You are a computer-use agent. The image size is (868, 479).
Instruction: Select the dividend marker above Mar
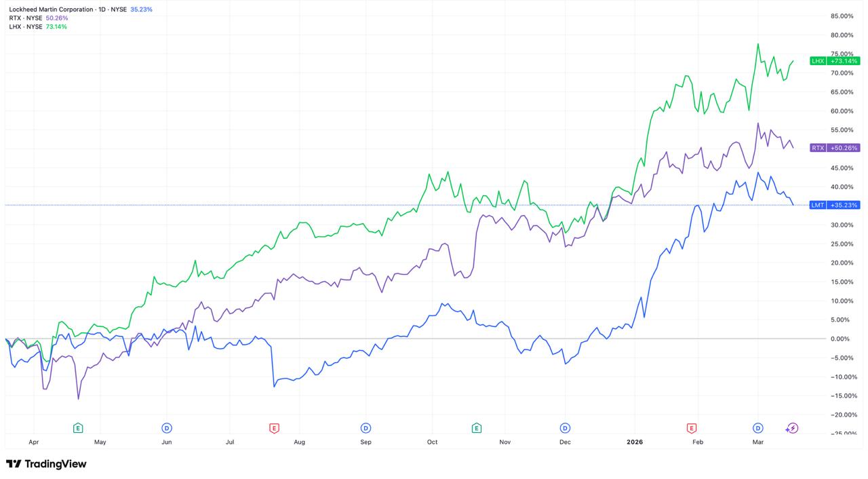pyautogui.click(x=757, y=427)
